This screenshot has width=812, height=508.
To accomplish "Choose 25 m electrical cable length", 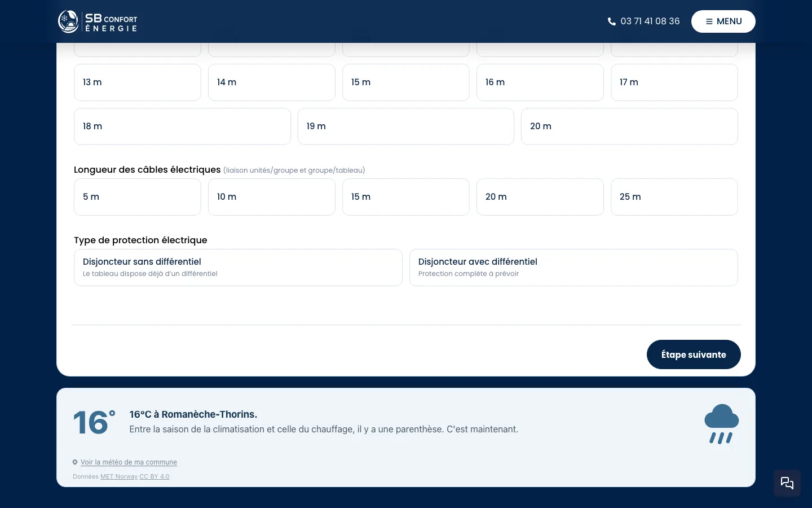I will pos(674,197).
